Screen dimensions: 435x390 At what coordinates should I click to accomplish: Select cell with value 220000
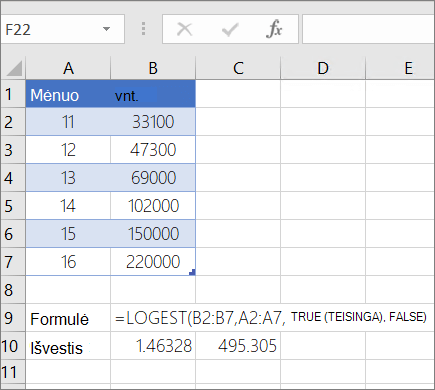tap(153, 262)
